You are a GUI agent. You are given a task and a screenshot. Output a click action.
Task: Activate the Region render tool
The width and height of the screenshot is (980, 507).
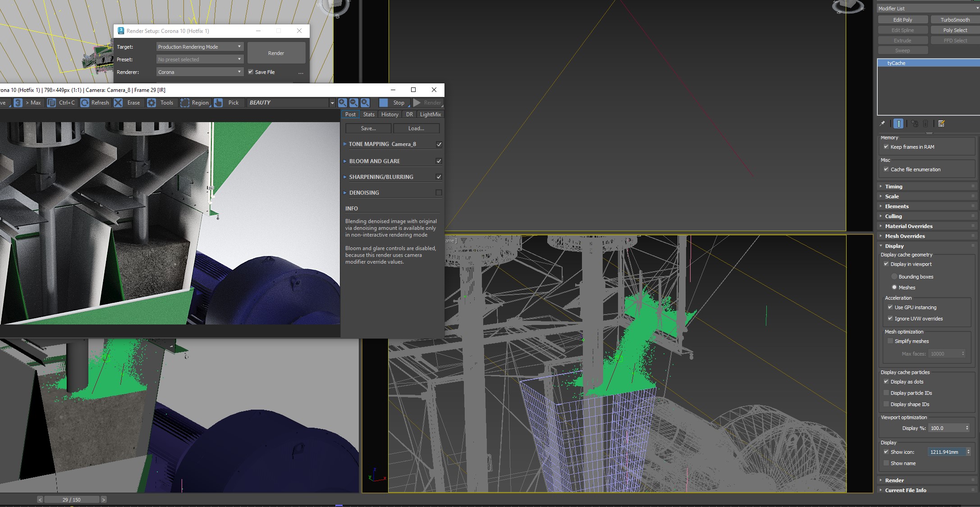click(x=195, y=103)
